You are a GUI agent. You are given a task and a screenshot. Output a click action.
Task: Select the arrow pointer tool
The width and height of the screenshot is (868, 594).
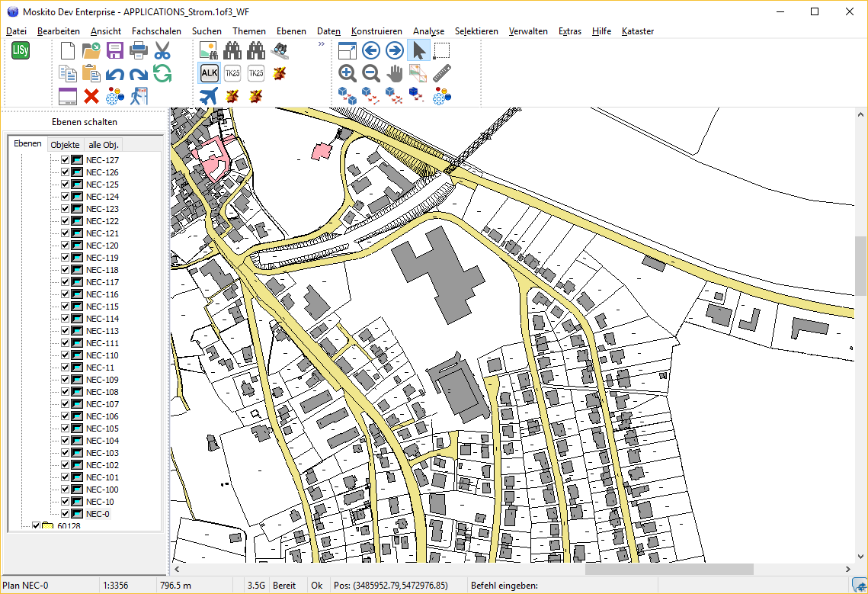[x=418, y=51]
